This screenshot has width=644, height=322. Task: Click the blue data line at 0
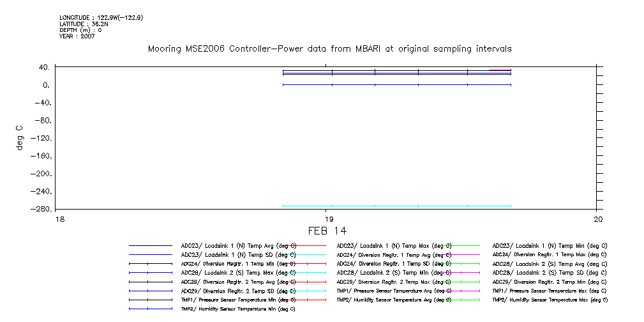(396, 84)
